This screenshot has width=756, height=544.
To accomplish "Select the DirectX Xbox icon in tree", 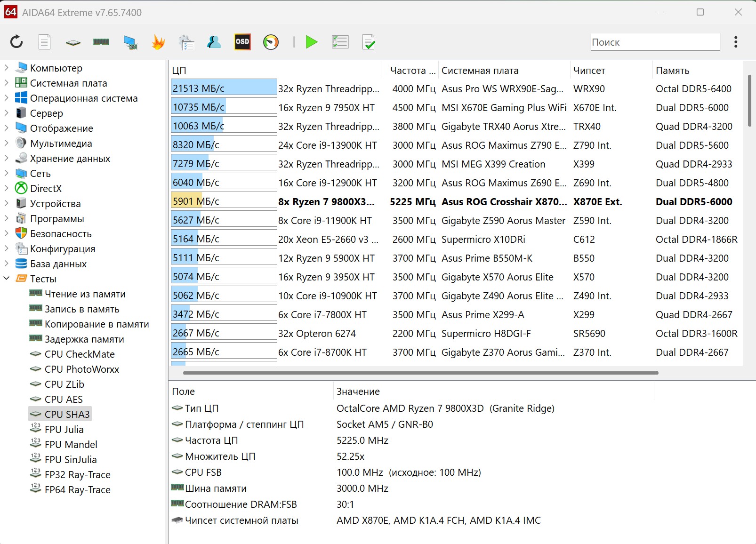I will point(21,188).
